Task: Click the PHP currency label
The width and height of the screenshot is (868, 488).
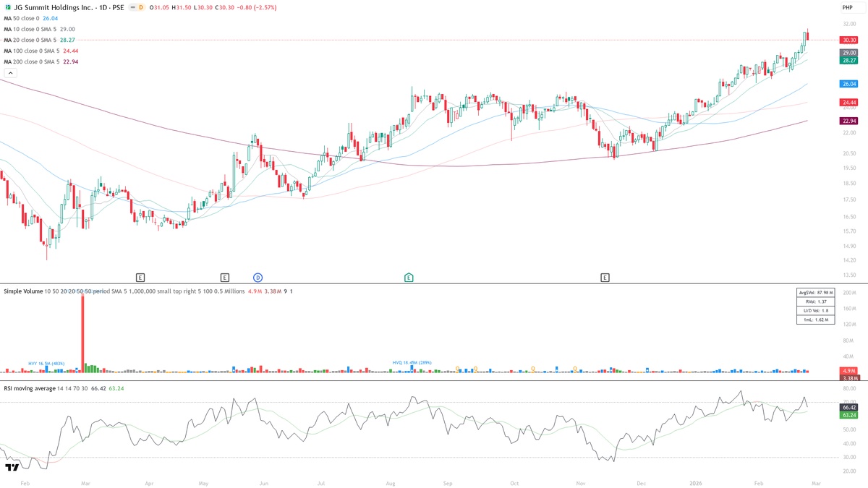Action: tap(852, 7)
